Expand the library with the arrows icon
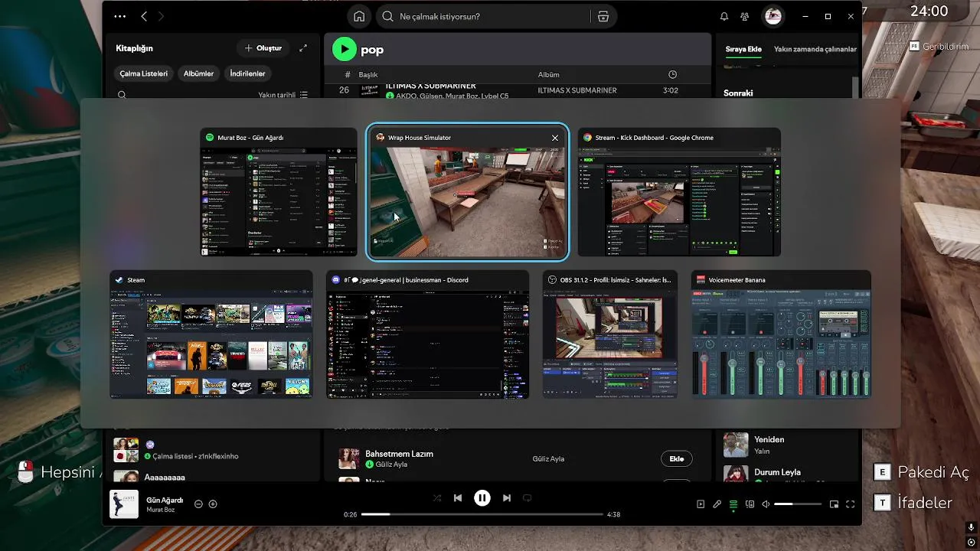This screenshot has width=980, height=551. click(x=303, y=48)
